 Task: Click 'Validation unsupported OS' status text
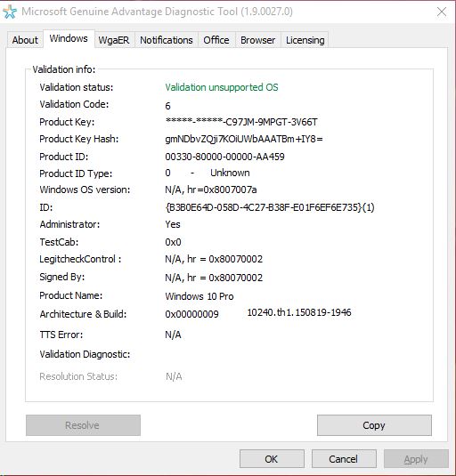click(x=222, y=87)
